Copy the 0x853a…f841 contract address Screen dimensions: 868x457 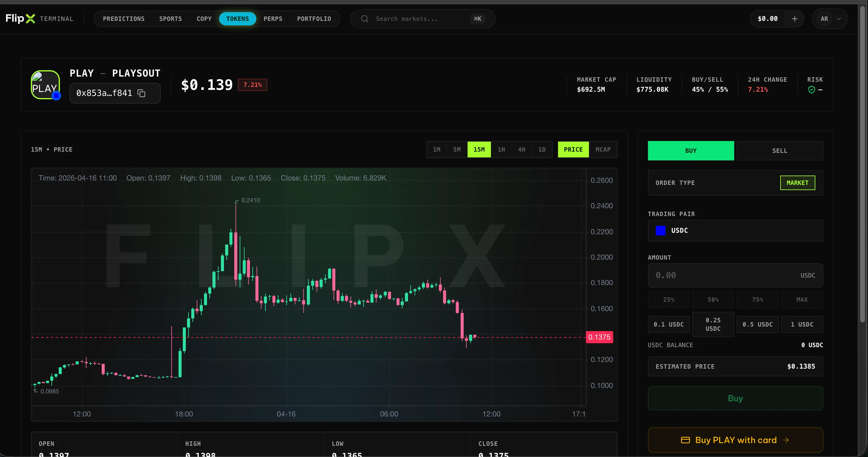[x=141, y=93]
